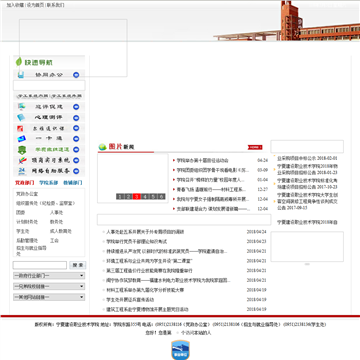Click the blue arrow beside 心理测评
This screenshot has height=360, width=360.
[76, 118]
